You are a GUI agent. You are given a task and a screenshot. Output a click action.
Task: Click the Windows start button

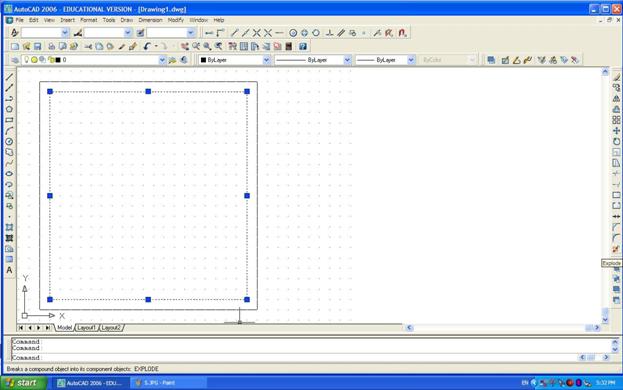[24, 383]
